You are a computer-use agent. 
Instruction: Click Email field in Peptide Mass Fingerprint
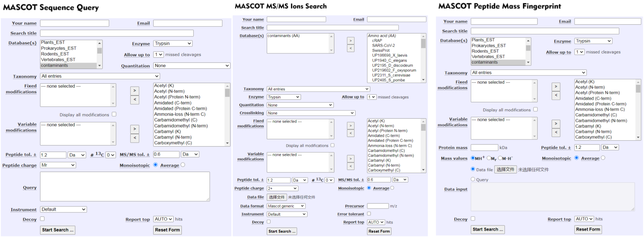coord(608,21)
